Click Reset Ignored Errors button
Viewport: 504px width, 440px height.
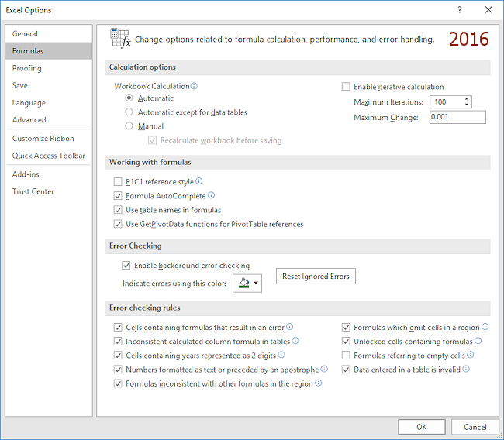point(316,277)
